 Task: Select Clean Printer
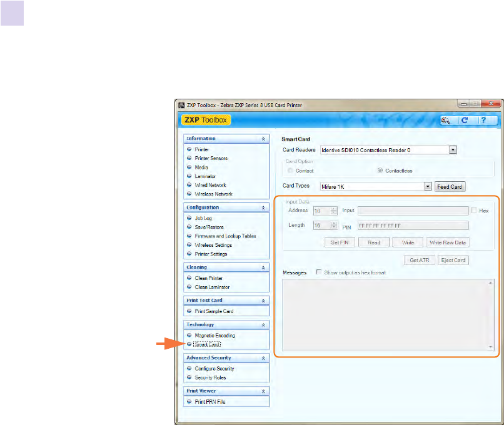pyautogui.click(x=209, y=278)
